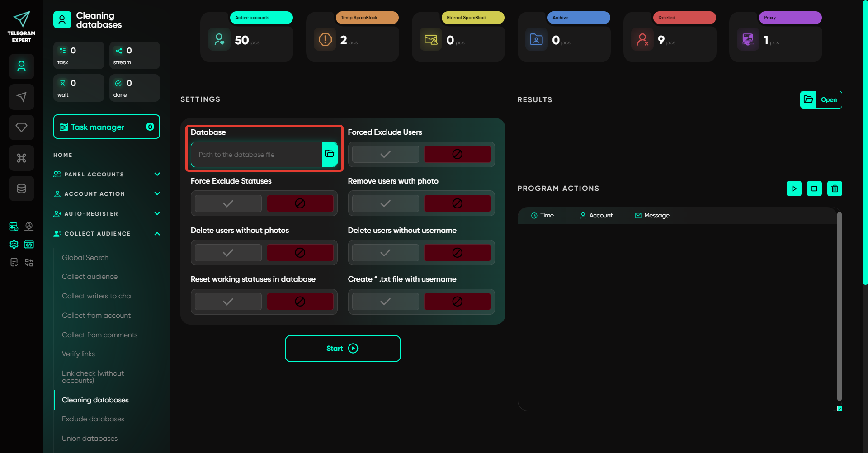Select the diamond icon in left sidebar
This screenshot has height=453, width=868.
pos(21,127)
